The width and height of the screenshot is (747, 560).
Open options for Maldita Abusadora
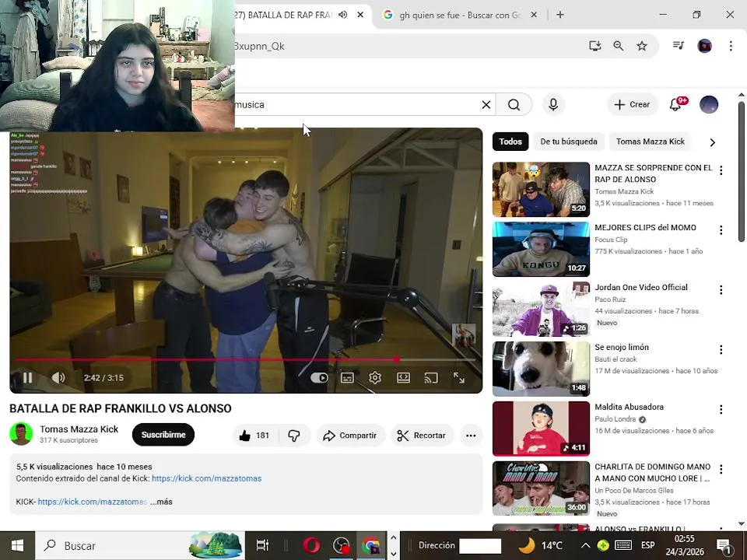click(x=721, y=409)
